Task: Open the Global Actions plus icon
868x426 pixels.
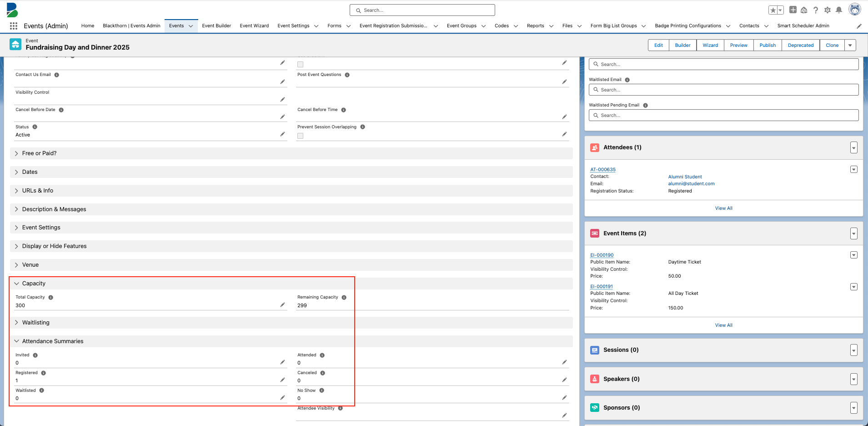Action: (793, 10)
